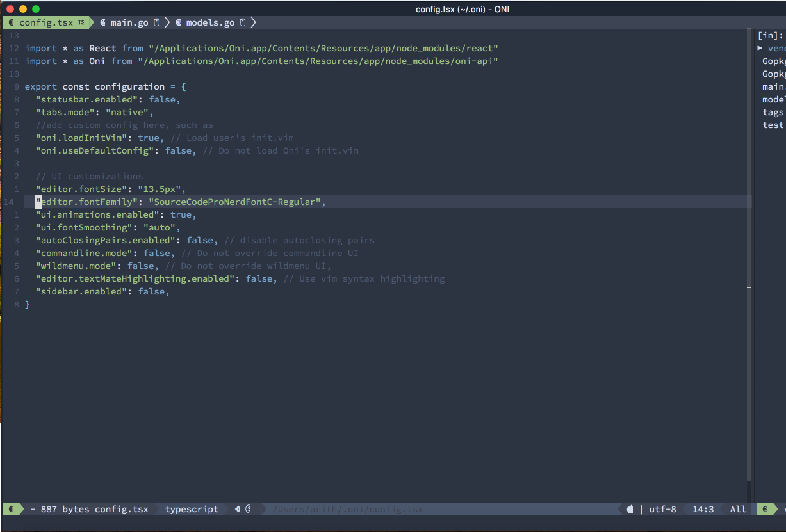The width and height of the screenshot is (786, 532).
Task: Click the Use vim syntax highlighting comment
Action: (364, 278)
